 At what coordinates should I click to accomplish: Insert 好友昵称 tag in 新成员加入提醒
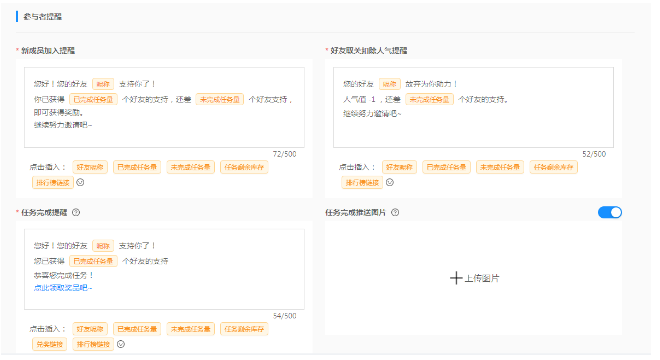point(90,167)
